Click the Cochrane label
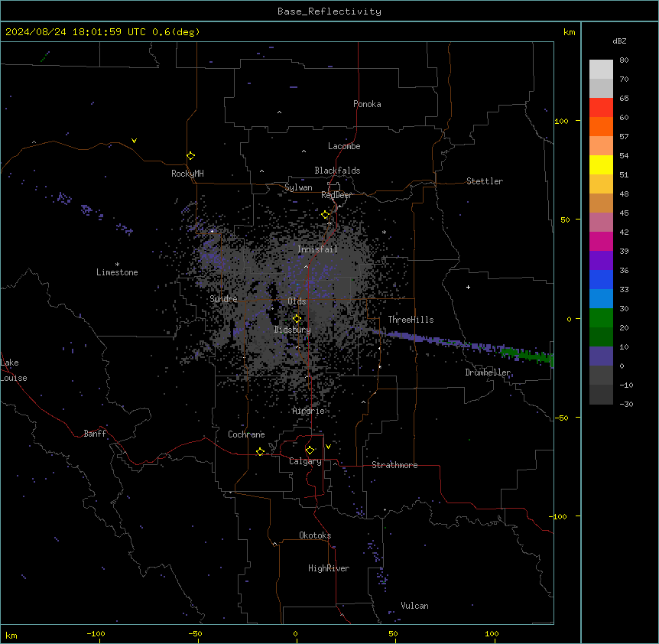 pyautogui.click(x=246, y=434)
